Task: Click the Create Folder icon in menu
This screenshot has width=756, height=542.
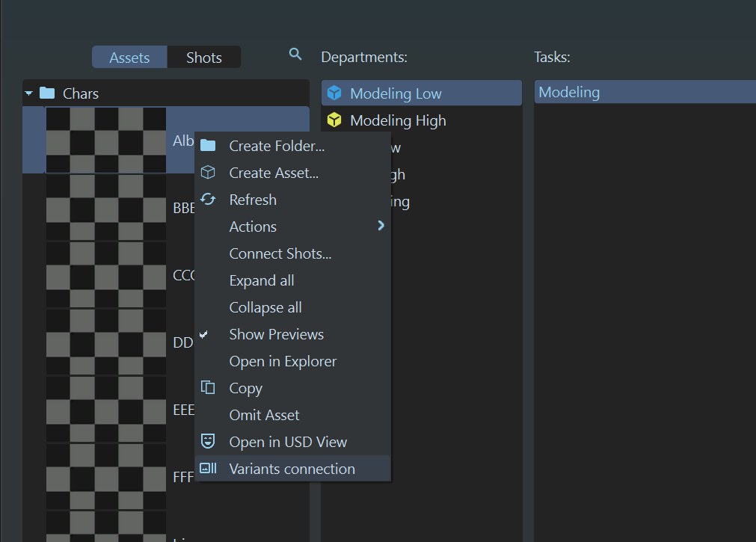Action: [x=208, y=146]
